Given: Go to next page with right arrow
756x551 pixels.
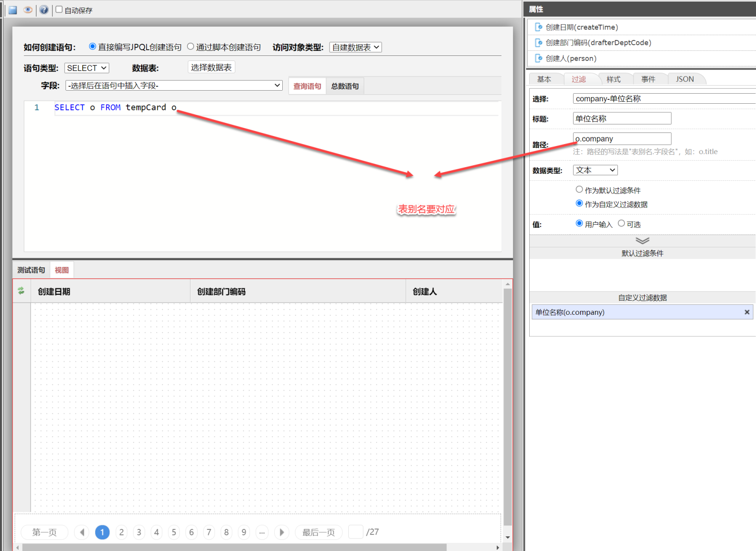Looking at the screenshot, I should coord(282,532).
